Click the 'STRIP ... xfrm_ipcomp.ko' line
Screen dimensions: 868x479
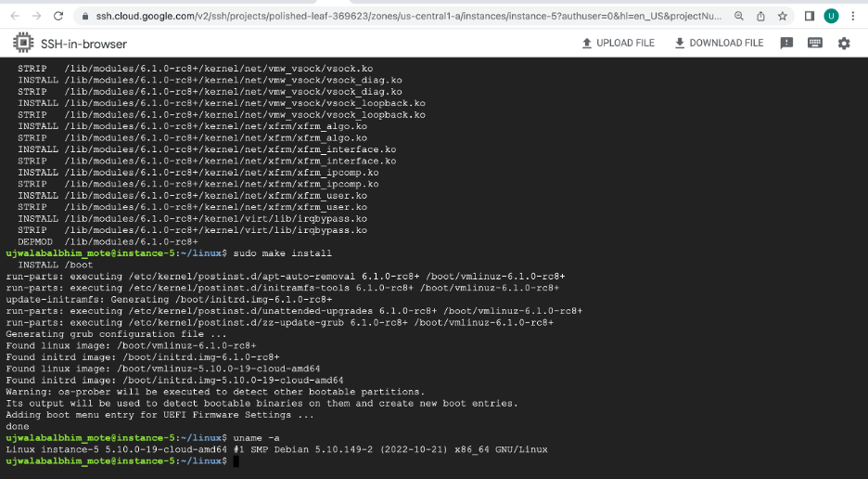pos(198,184)
